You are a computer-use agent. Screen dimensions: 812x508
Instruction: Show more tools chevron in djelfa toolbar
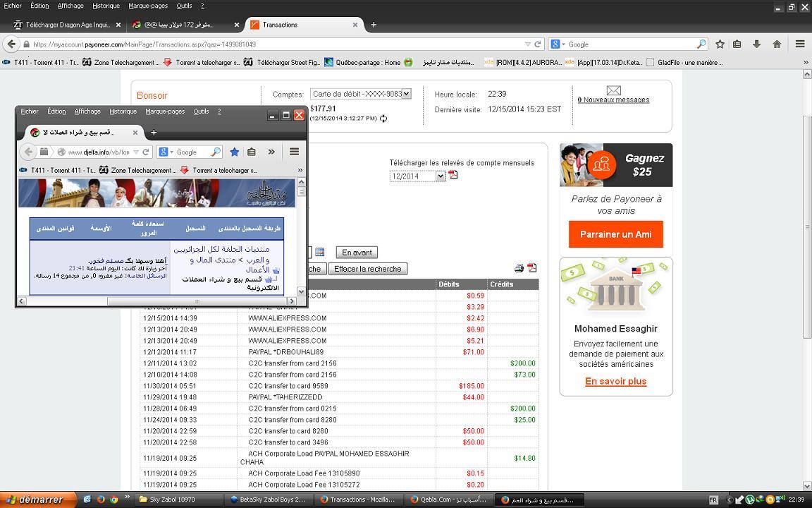click(x=271, y=152)
